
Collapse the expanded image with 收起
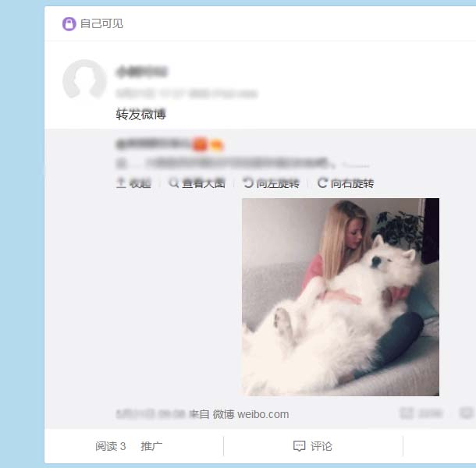(x=134, y=183)
